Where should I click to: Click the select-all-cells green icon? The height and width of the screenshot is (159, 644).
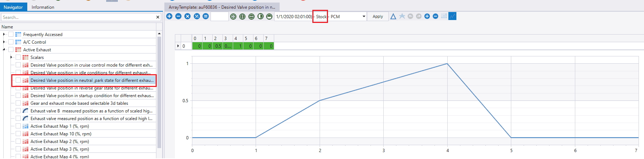233,16
